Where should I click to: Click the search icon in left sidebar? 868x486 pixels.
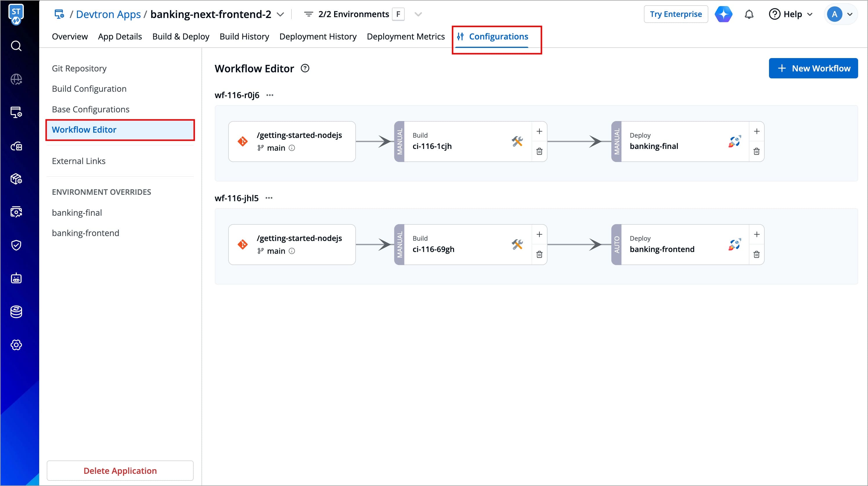point(16,46)
